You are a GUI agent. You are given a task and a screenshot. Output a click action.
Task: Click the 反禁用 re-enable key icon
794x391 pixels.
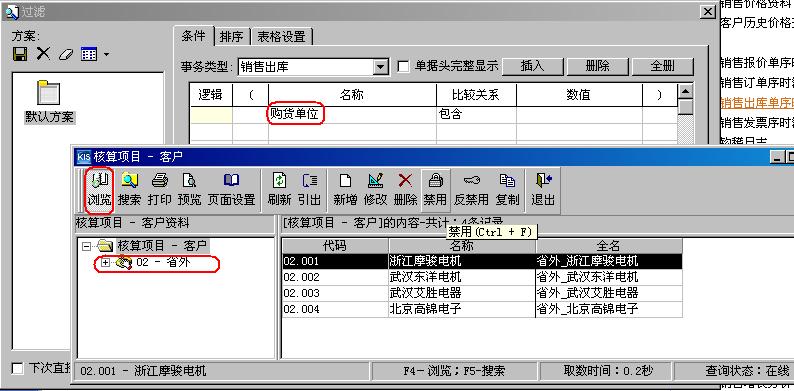pyautogui.click(x=471, y=189)
